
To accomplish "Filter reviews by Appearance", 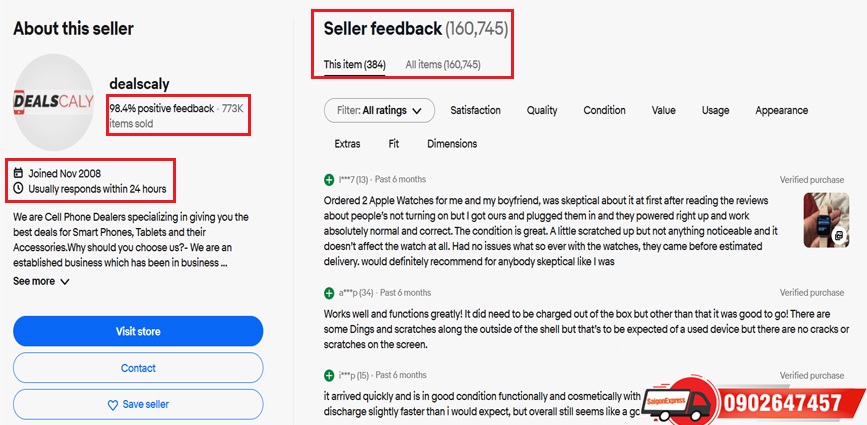I will click(781, 111).
